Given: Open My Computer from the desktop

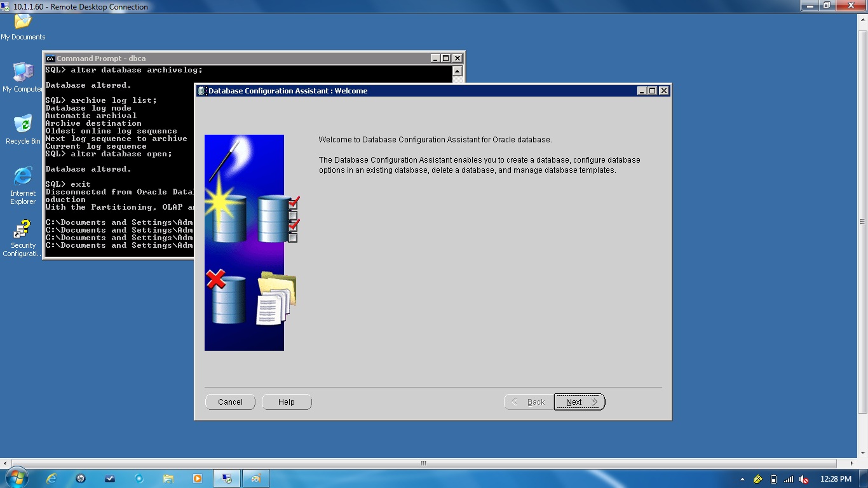Looking at the screenshot, I should [x=22, y=74].
